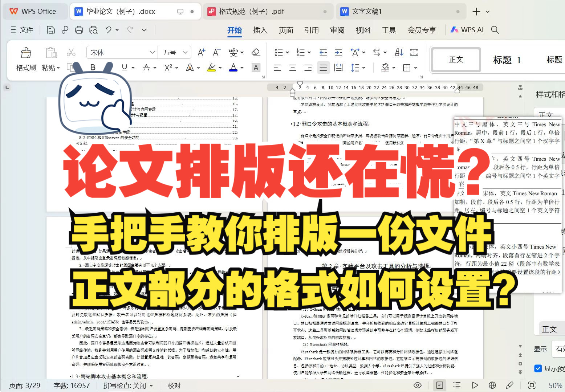Toggle bold formatting with the B icon
565x392 pixels.
93,67
